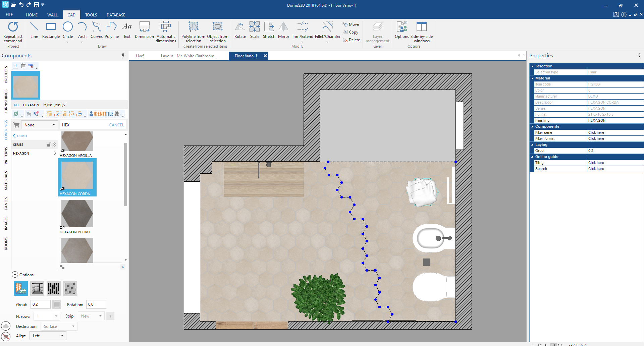Click the Rotation input field

96,304
